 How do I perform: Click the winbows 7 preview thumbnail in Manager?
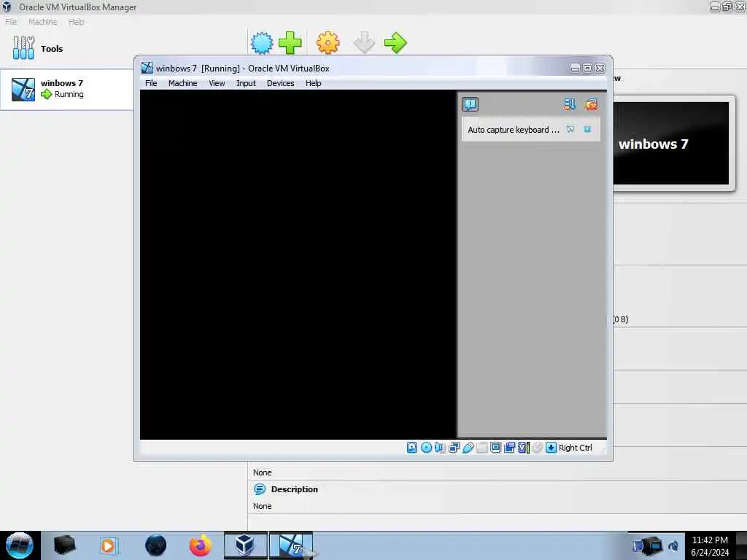(671, 143)
